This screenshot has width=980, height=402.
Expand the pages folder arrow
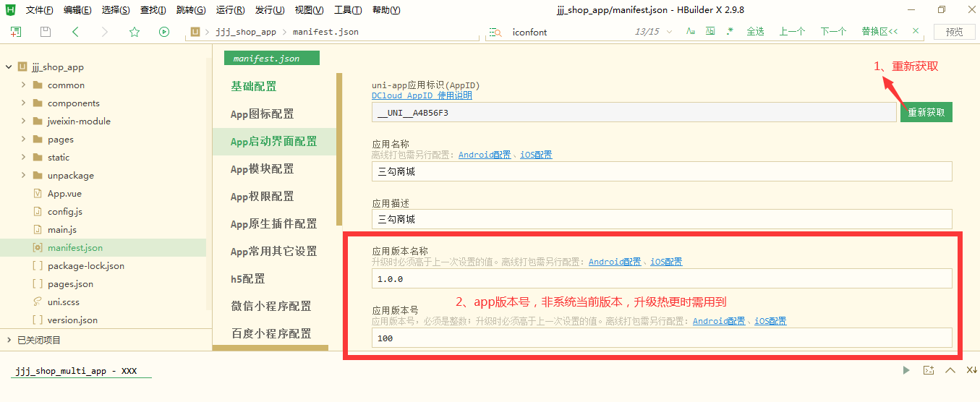23,139
